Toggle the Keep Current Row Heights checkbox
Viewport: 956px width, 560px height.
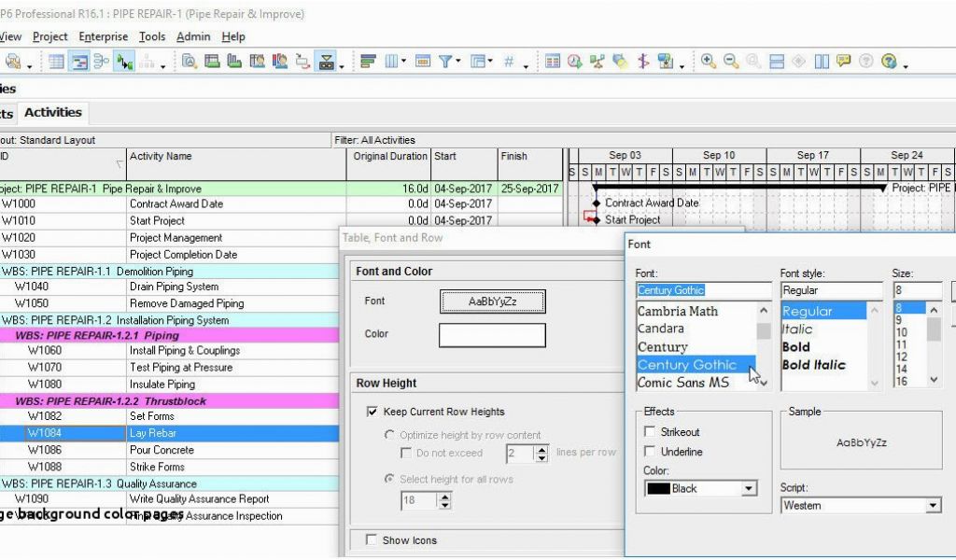(x=373, y=412)
